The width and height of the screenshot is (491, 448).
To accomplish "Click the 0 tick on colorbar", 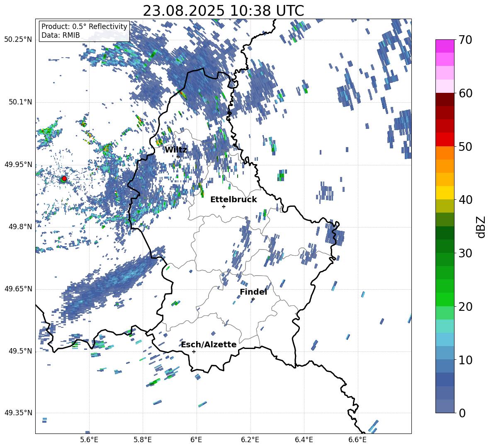I will pos(462,413).
